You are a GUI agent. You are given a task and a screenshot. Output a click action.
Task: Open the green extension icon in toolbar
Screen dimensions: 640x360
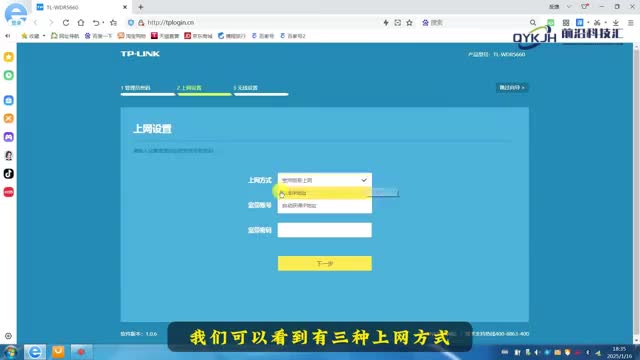551,23
